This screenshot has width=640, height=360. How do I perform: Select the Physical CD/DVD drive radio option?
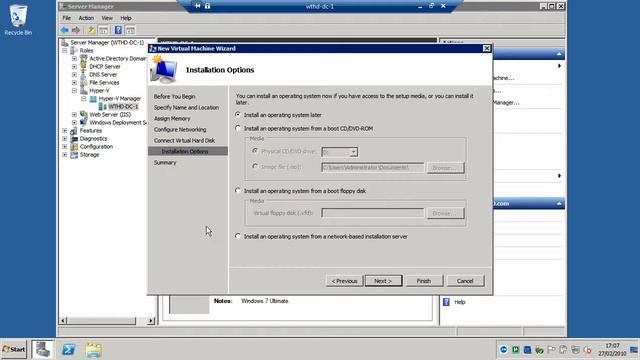click(x=255, y=151)
